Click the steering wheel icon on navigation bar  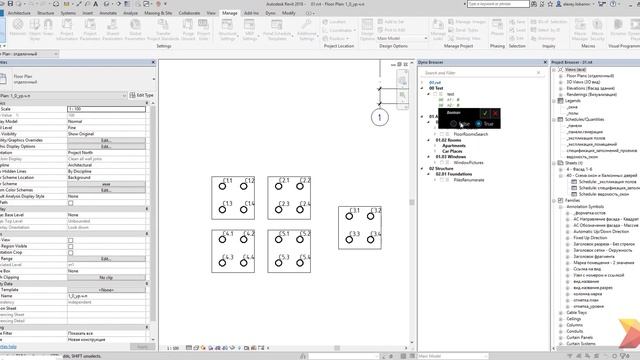point(402,80)
